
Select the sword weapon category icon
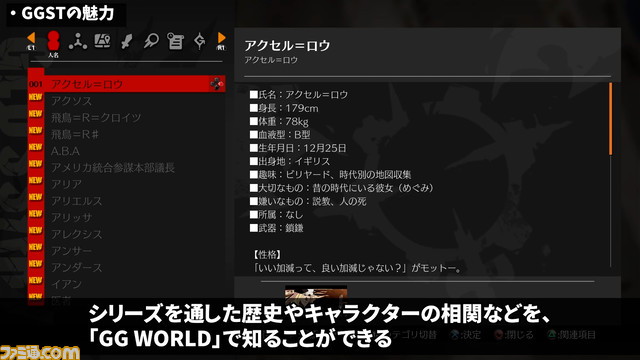tap(127, 41)
